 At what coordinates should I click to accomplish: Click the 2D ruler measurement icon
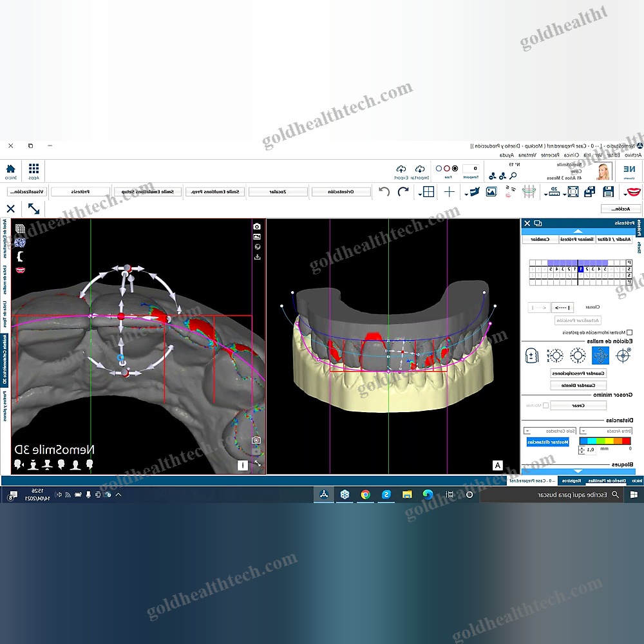pos(554,192)
